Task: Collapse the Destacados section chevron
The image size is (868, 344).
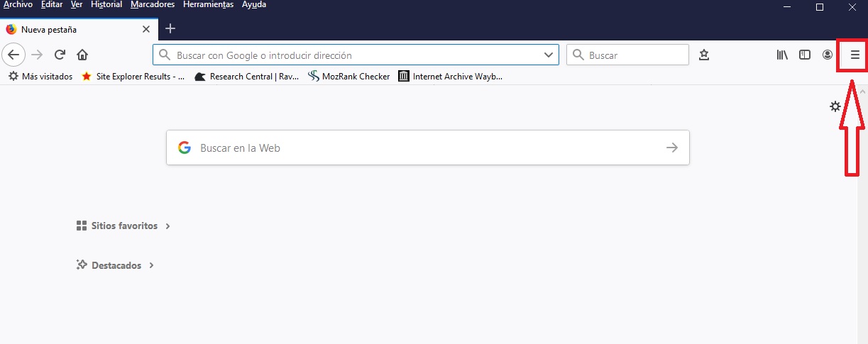Action: pyautogui.click(x=151, y=266)
